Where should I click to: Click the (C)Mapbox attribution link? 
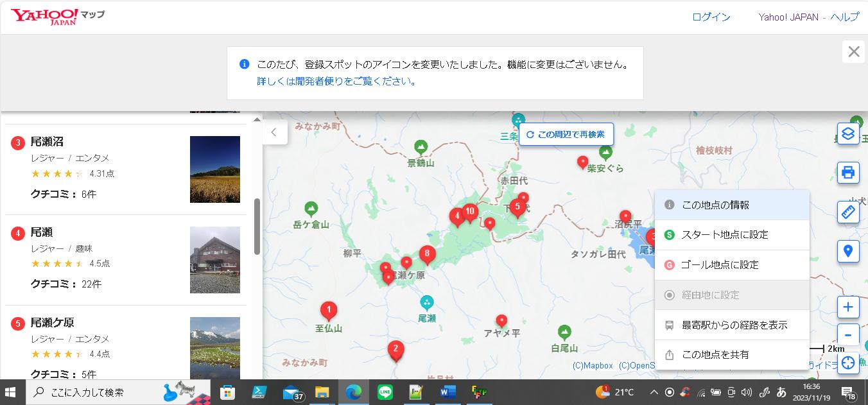593,366
